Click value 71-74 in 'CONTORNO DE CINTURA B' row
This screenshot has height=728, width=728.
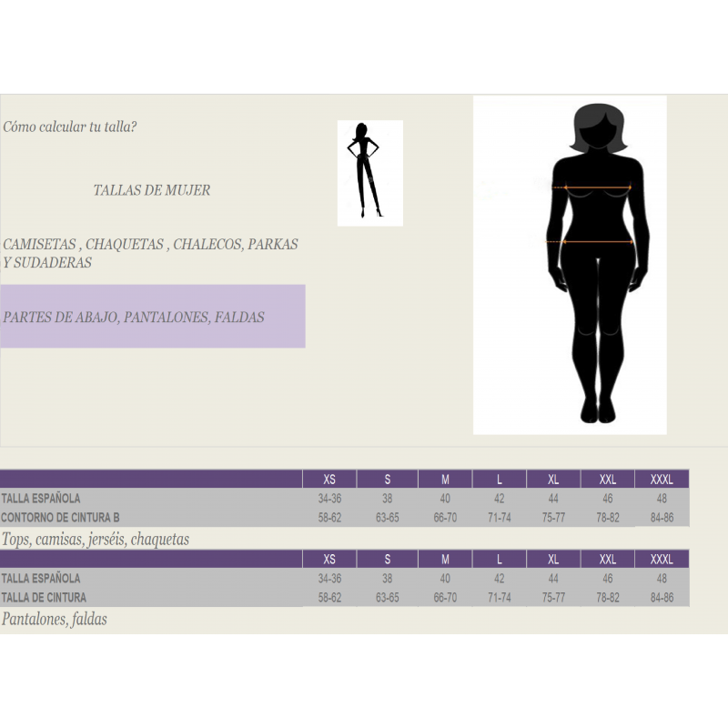click(x=500, y=518)
